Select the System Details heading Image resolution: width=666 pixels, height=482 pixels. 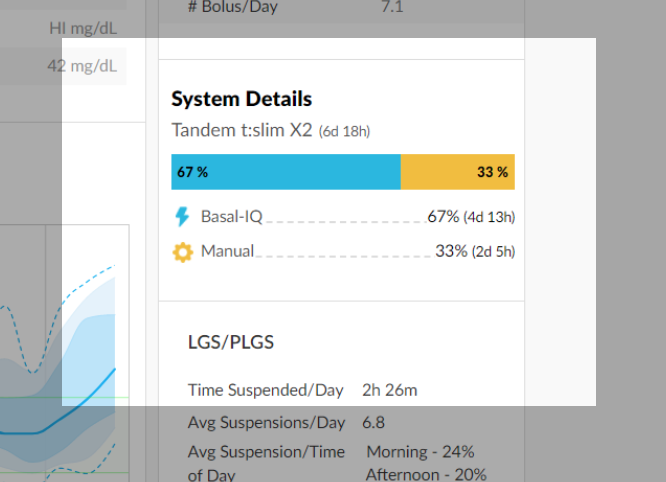tap(242, 99)
